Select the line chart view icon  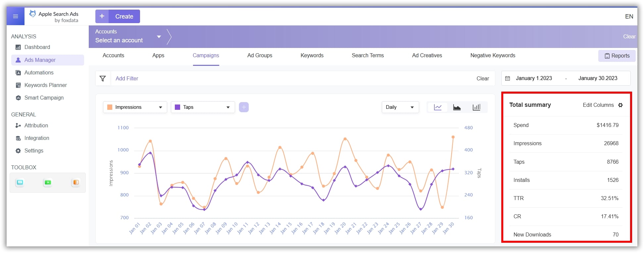click(437, 107)
